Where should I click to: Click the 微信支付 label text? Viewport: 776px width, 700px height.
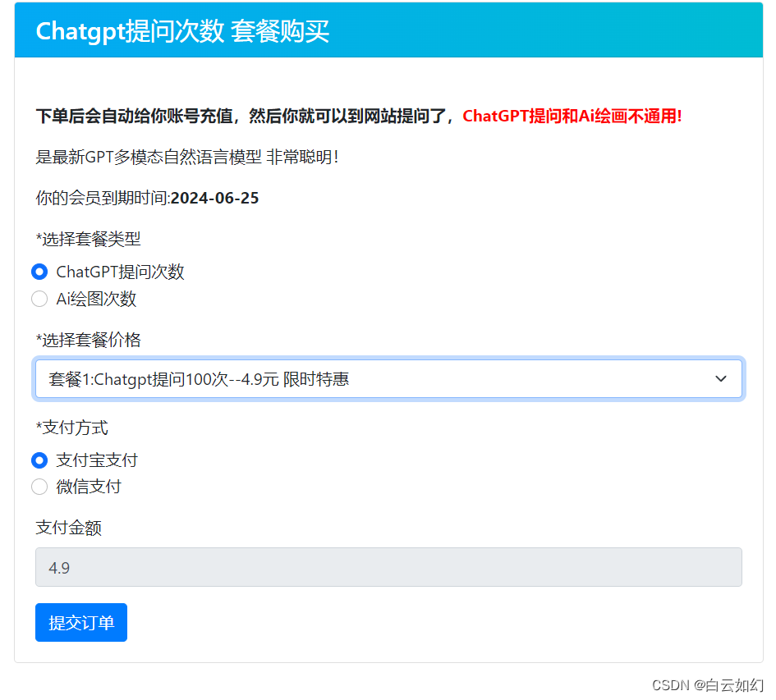tap(89, 487)
